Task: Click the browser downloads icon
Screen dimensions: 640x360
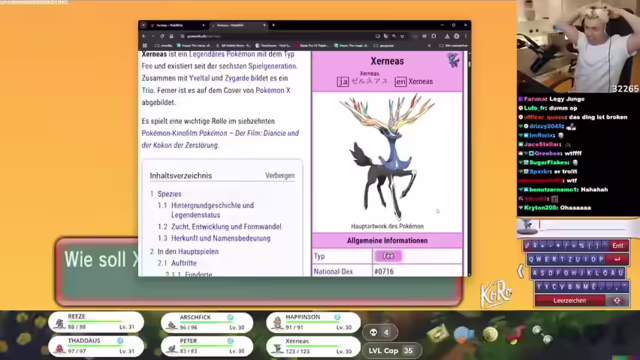Action: [x=447, y=36]
